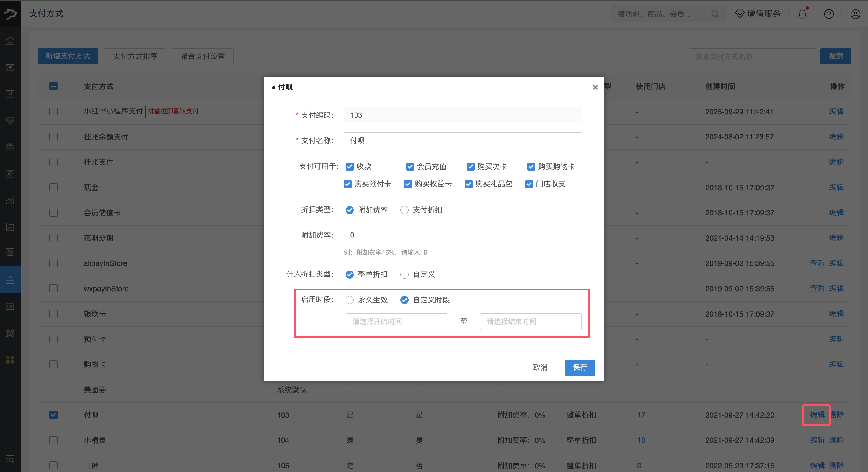Open the tools cross icon in sidebar
Image resolution: width=868 pixels, height=472 pixels.
10,333
